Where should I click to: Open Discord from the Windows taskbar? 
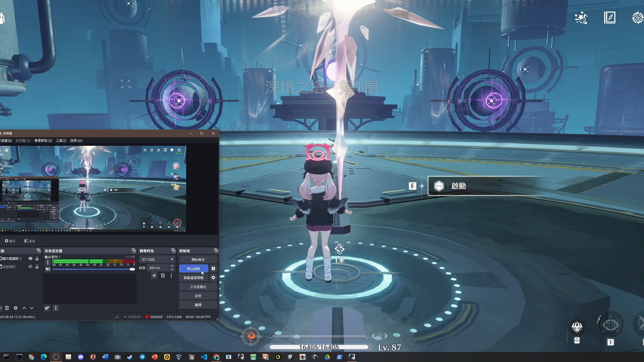[x=80, y=357]
